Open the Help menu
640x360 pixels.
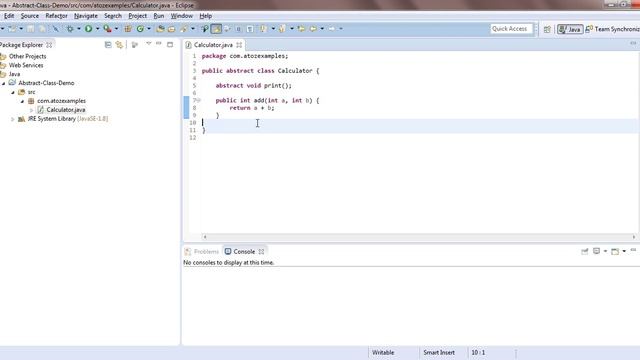coord(205,16)
